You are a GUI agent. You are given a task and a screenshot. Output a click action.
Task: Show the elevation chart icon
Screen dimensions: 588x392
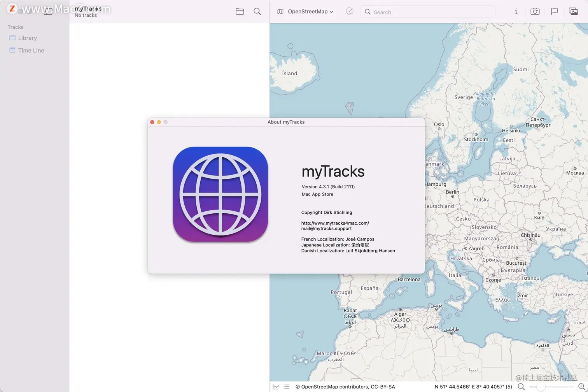[x=276, y=387]
